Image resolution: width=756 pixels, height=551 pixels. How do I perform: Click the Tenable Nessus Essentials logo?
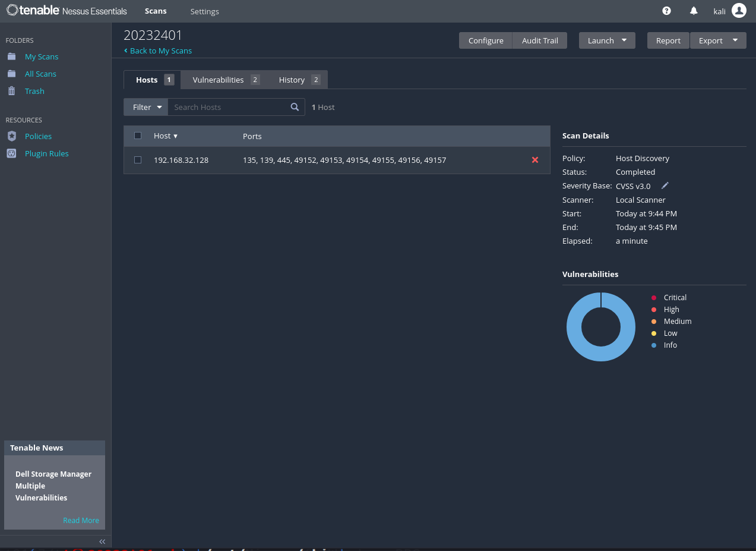click(x=67, y=11)
